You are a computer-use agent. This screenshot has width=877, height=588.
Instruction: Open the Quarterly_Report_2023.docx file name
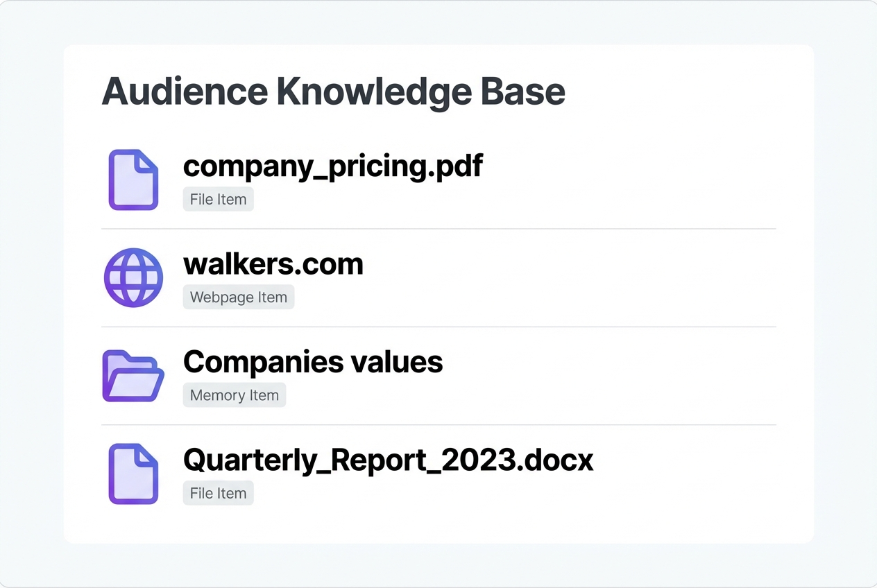click(x=389, y=460)
